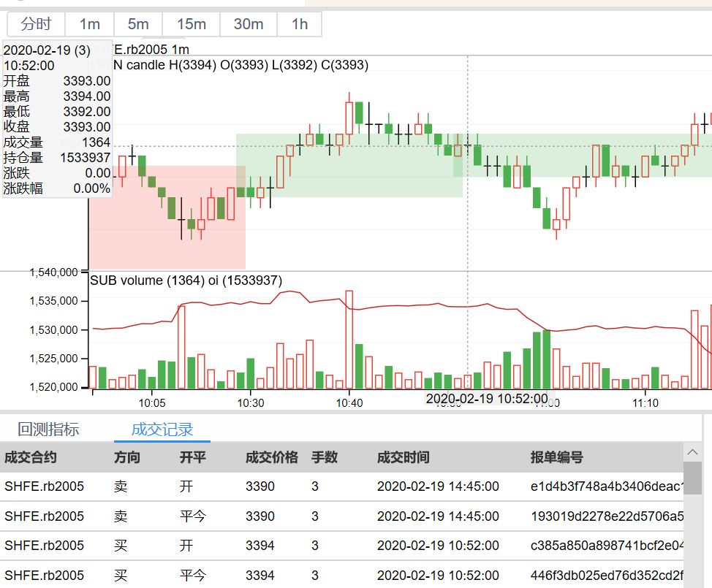Click trade time in the c385a850 row
This screenshot has width=712, height=588.
pos(438,546)
